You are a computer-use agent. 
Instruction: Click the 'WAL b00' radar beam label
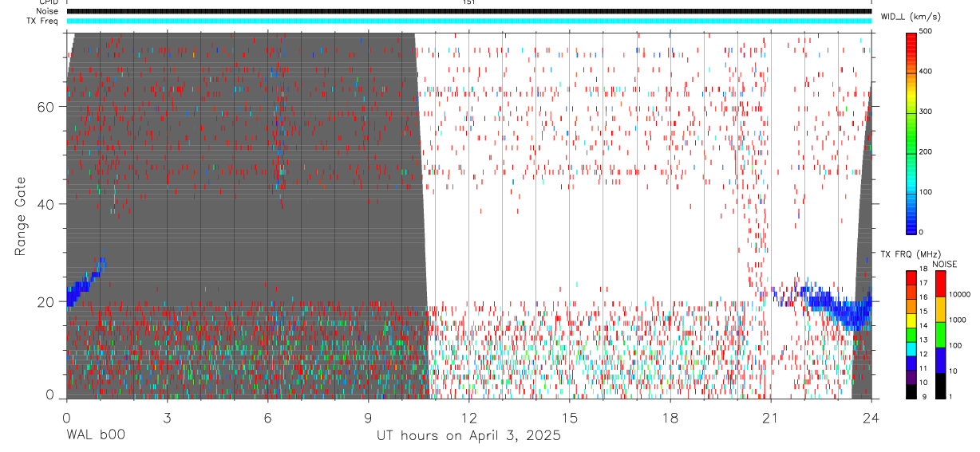(95, 435)
